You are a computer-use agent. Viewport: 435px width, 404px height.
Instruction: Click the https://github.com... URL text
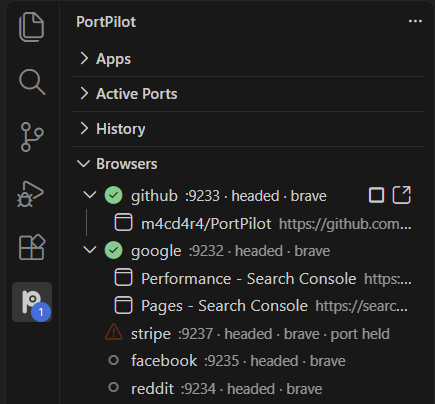tap(345, 224)
